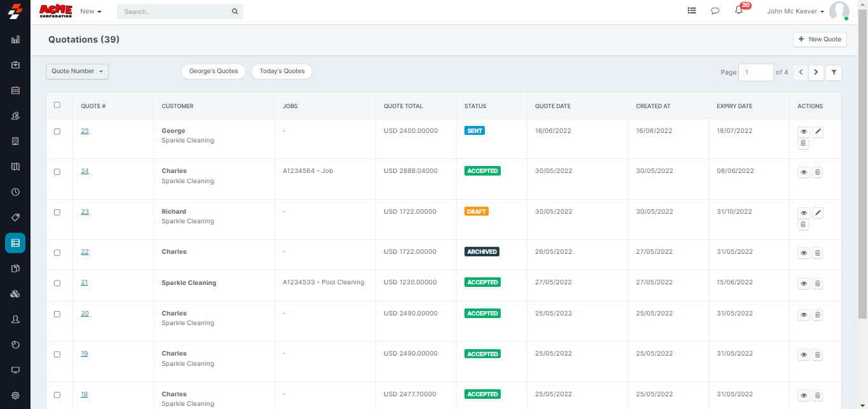This screenshot has width=868, height=409.
Task: Open quote number 23 link
Action: tap(85, 212)
